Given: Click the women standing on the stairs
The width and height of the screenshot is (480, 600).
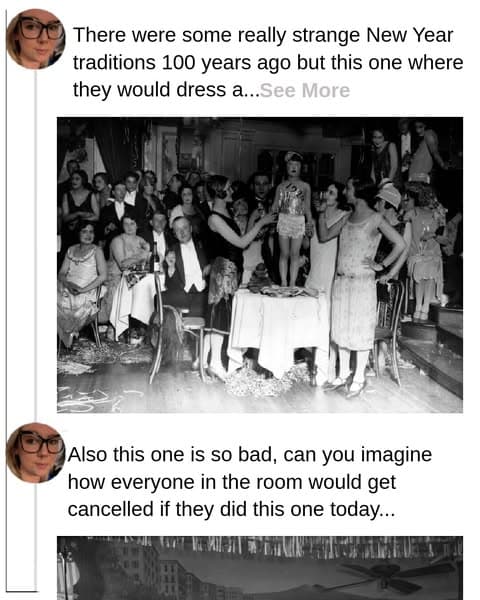Looking at the screenshot, I should click(423, 249).
